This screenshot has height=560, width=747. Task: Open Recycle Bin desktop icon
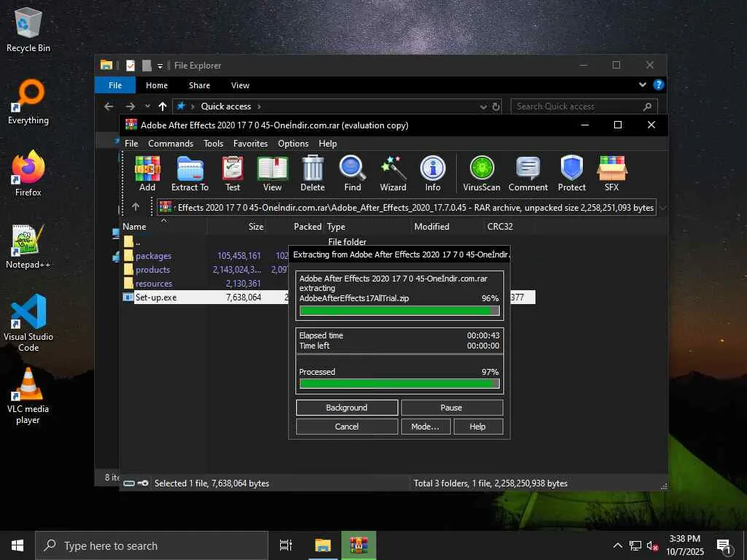coord(28,29)
